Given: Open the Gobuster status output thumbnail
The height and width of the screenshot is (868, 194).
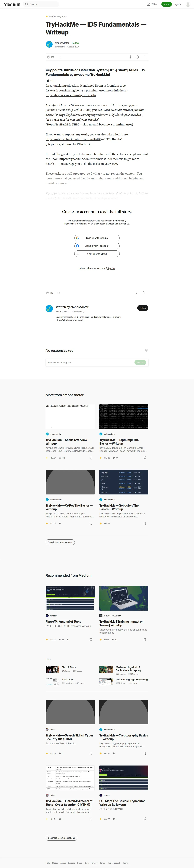Looking at the screenshot, I should pyautogui.click(x=124, y=482).
